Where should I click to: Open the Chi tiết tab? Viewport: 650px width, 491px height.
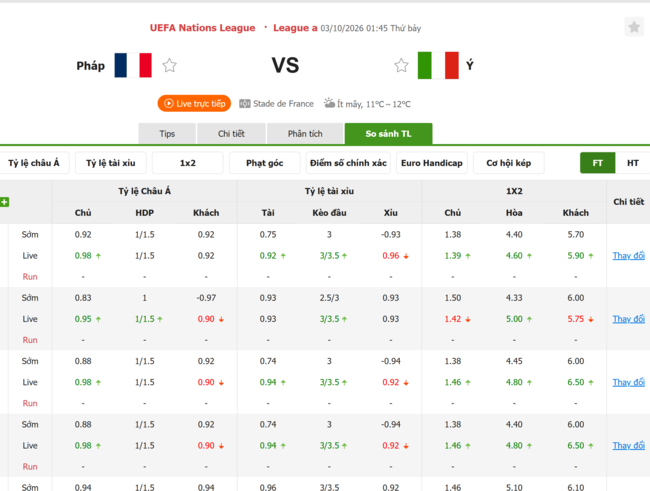coord(231,134)
